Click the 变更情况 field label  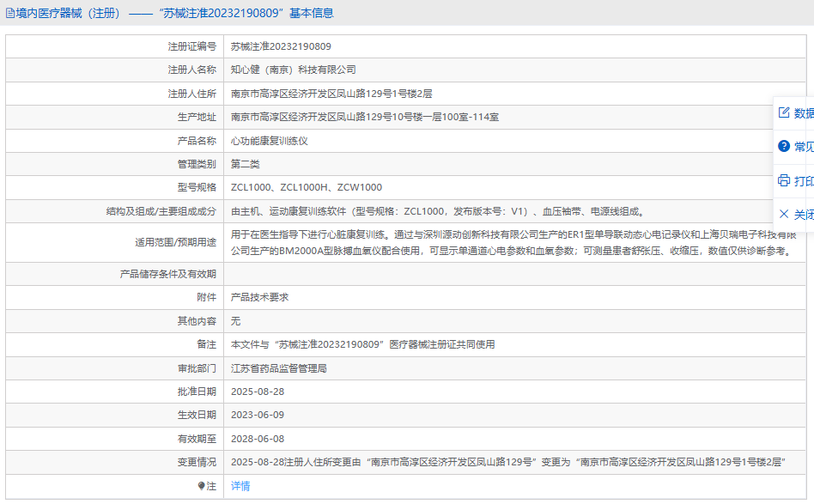pyautogui.click(x=197, y=463)
